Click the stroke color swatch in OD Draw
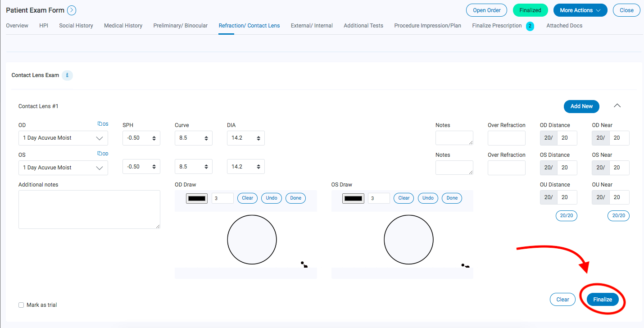 click(x=196, y=198)
